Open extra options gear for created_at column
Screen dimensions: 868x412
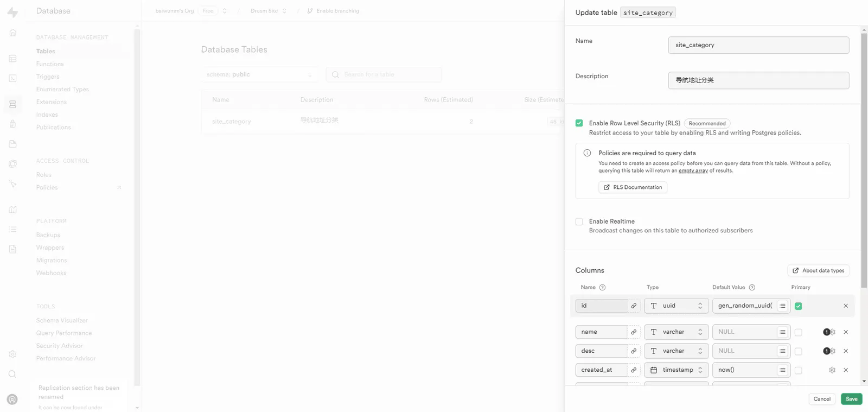click(832, 370)
